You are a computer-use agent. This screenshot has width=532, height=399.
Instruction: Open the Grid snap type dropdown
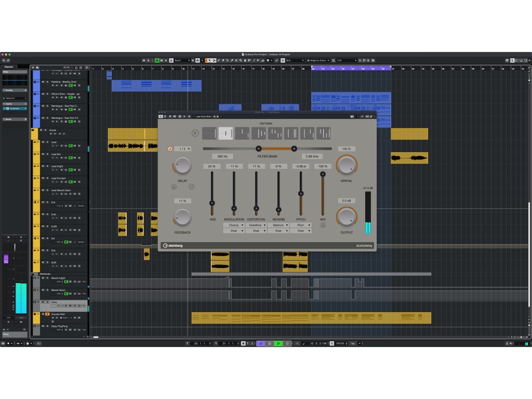coord(295,60)
